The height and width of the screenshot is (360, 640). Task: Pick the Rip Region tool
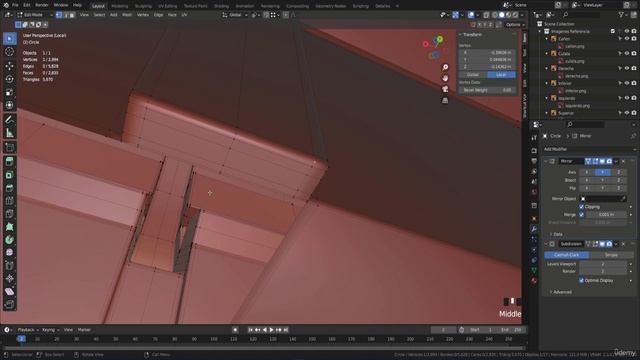9,304
